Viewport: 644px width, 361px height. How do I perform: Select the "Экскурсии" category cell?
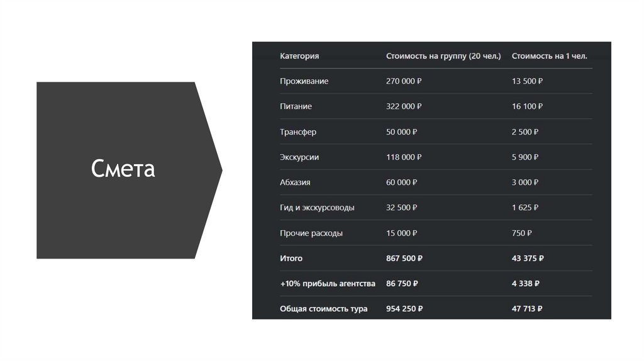(299, 157)
